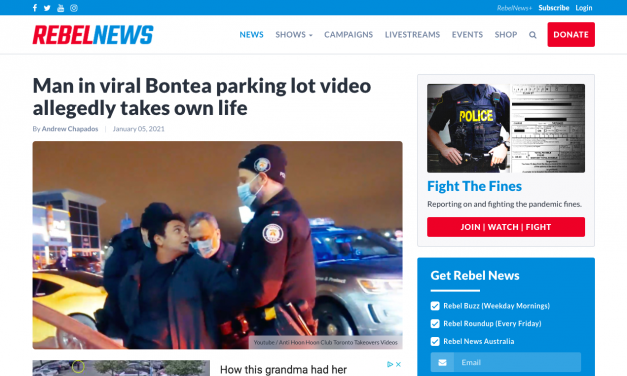Open the Events page

click(x=467, y=35)
